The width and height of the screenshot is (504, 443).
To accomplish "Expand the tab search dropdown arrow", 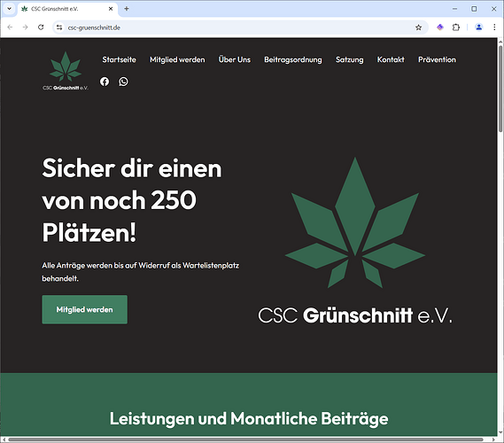I will tap(10, 9).
